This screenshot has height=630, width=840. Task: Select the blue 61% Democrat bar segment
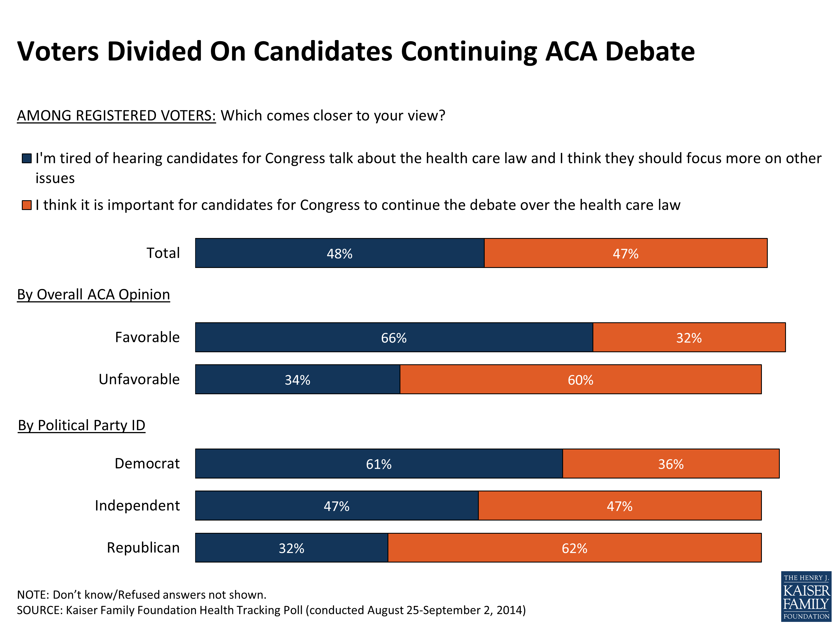pyautogui.click(x=379, y=464)
